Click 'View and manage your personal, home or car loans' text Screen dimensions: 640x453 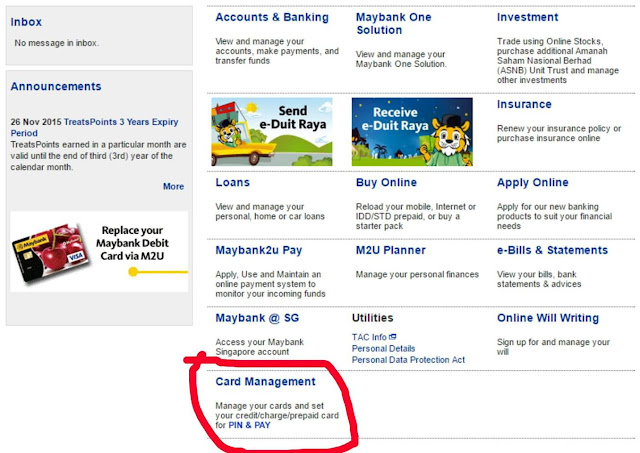270,211
